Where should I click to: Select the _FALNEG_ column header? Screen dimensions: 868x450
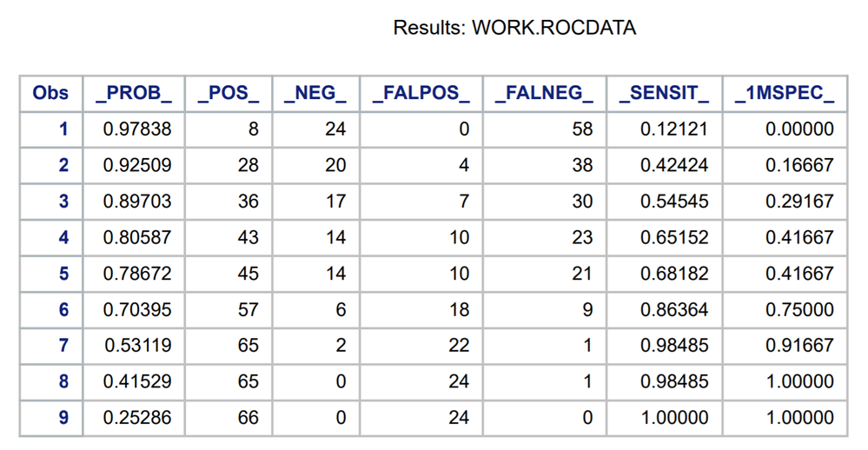click(x=544, y=94)
